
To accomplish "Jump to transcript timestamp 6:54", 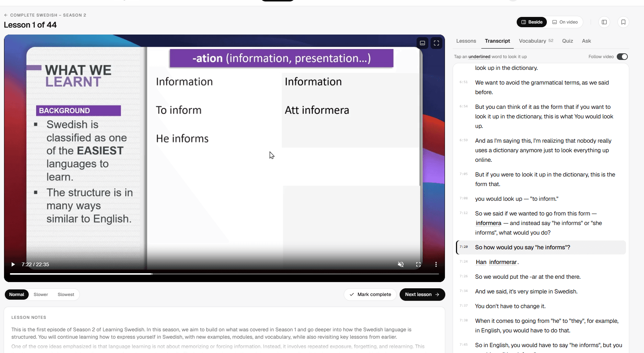I will (464, 107).
